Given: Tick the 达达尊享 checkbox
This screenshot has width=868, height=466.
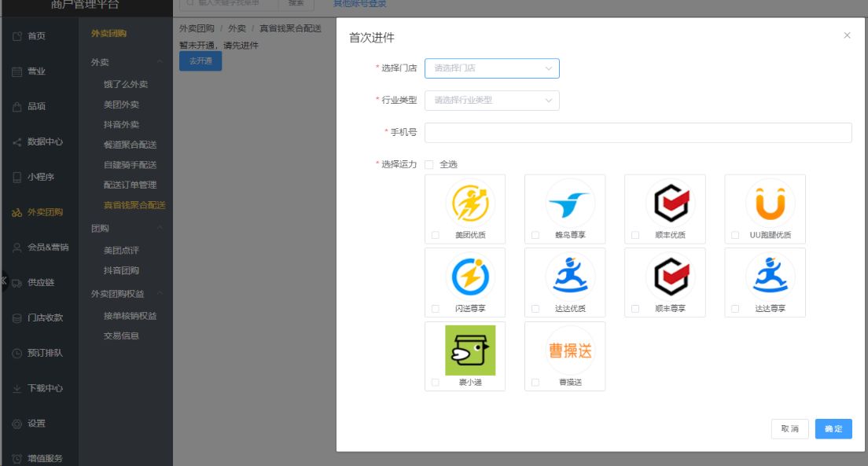Looking at the screenshot, I should click(x=735, y=309).
